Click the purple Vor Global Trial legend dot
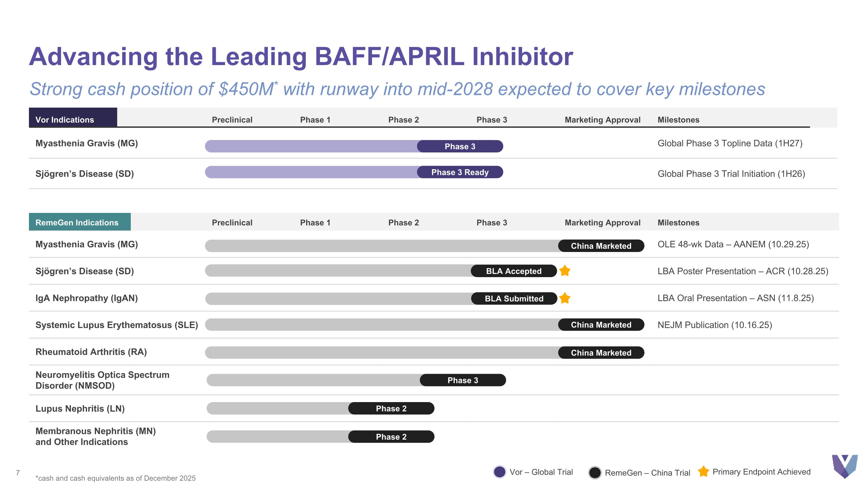This screenshot has width=868, height=488. tap(499, 472)
